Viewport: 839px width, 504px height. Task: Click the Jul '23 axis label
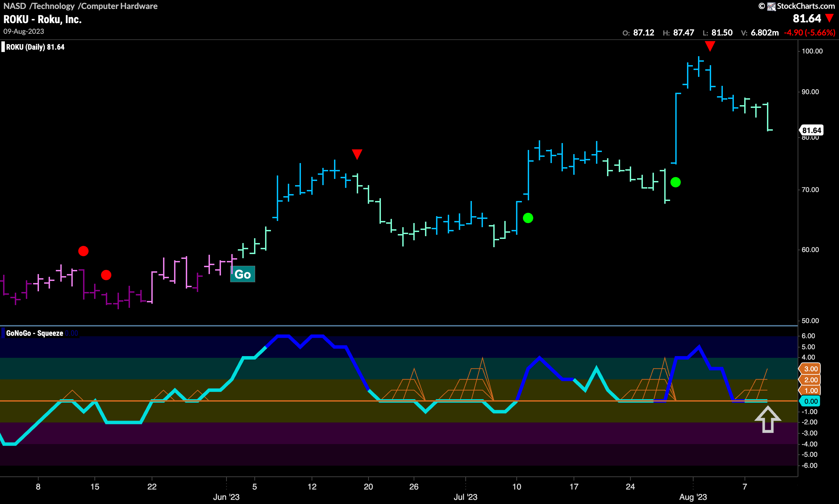click(x=465, y=497)
